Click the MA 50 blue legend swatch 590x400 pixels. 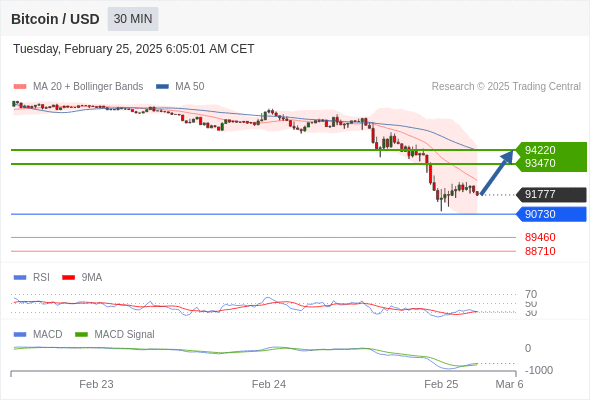tap(162, 87)
